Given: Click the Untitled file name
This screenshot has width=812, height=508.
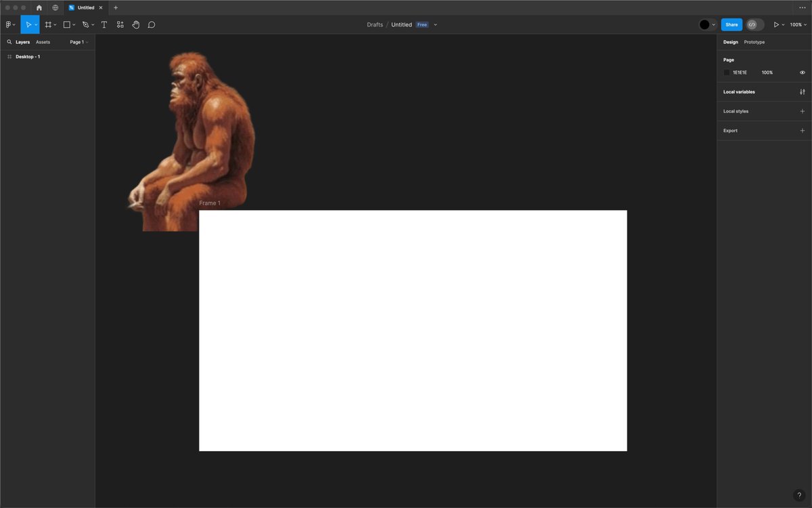Looking at the screenshot, I should [x=401, y=24].
